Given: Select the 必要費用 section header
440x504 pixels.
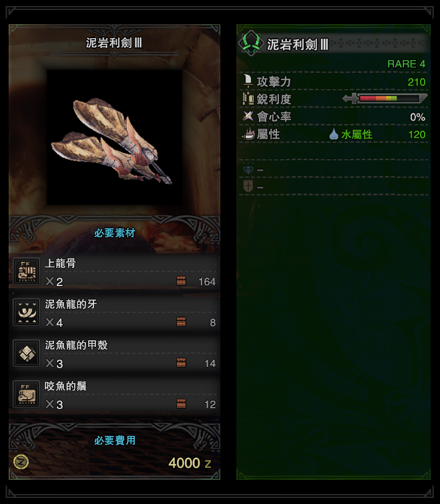Looking at the screenshot, I should pyautogui.click(x=115, y=440).
